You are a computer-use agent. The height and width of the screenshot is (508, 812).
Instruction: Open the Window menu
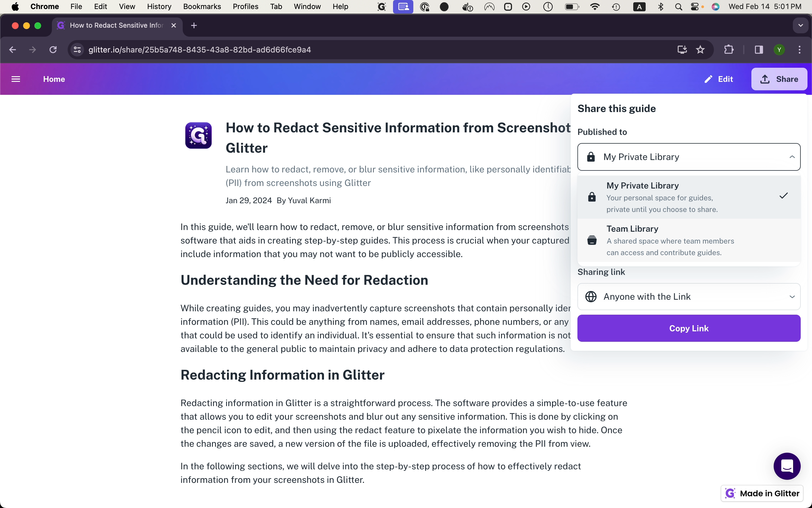(307, 6)
